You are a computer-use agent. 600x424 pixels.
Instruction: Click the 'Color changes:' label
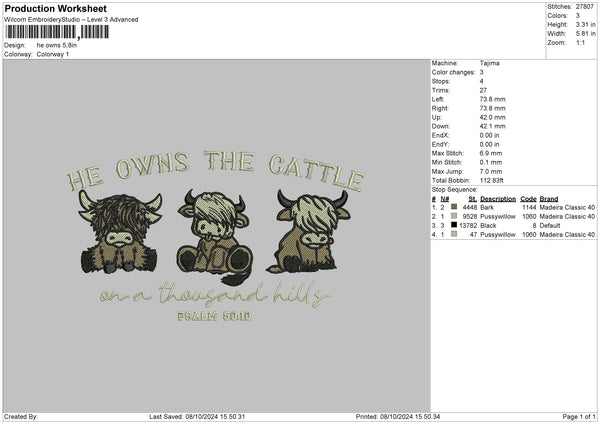453,72
